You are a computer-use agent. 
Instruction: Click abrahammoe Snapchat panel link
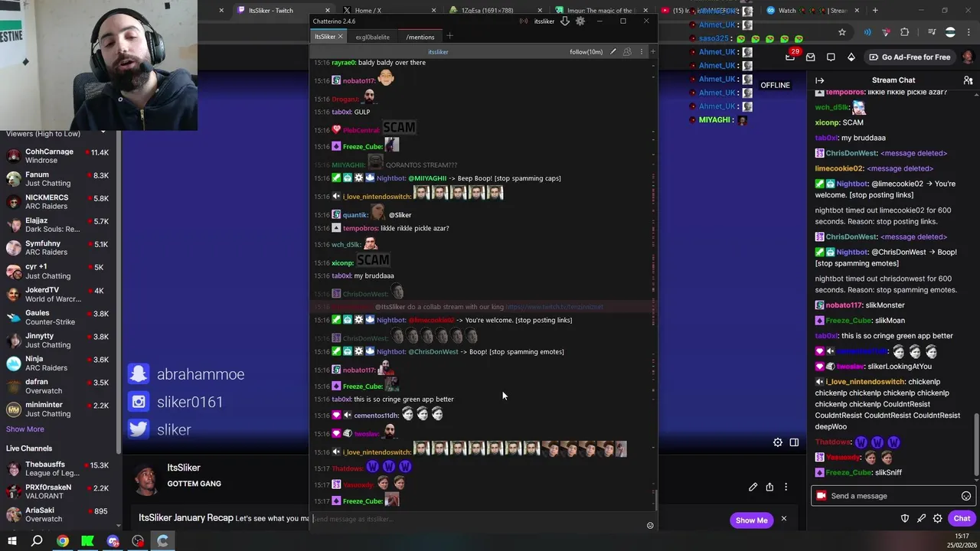[x=187, y=374]
